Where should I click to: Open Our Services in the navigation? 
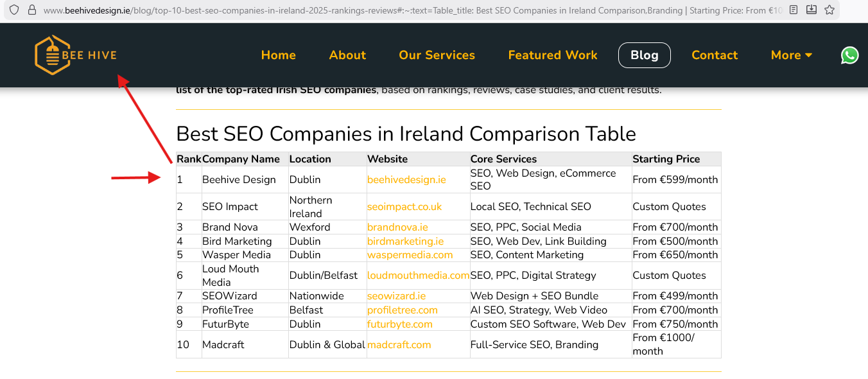coord(437,55)
